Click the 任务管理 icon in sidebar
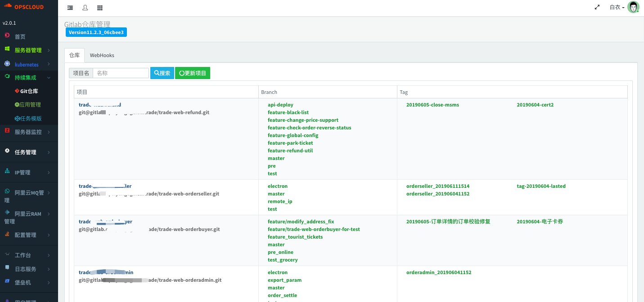This screenshot has width=644, height=302. click(7, 151)
